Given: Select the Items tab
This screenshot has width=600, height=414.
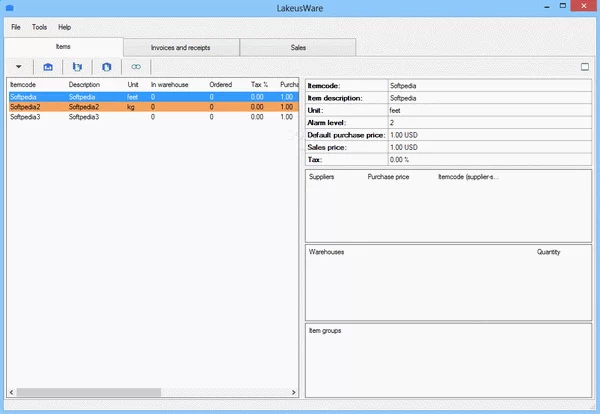Looking at the screenshot, I should pos(63,46).
